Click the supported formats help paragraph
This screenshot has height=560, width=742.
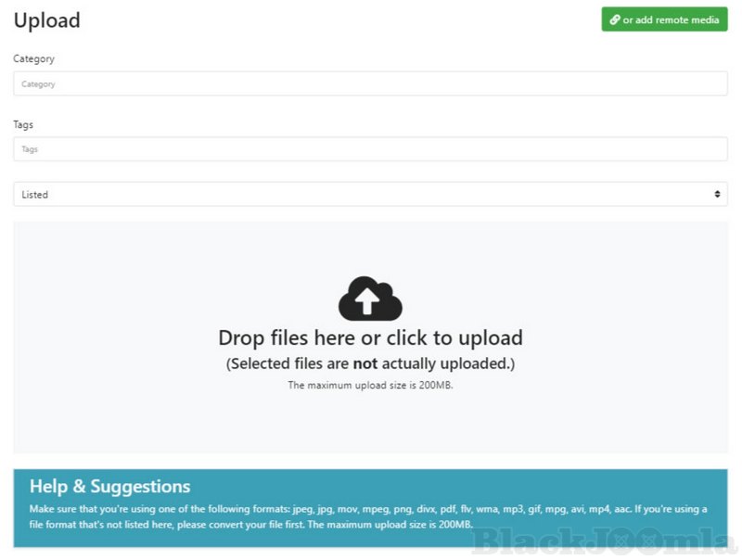point(368,516)
